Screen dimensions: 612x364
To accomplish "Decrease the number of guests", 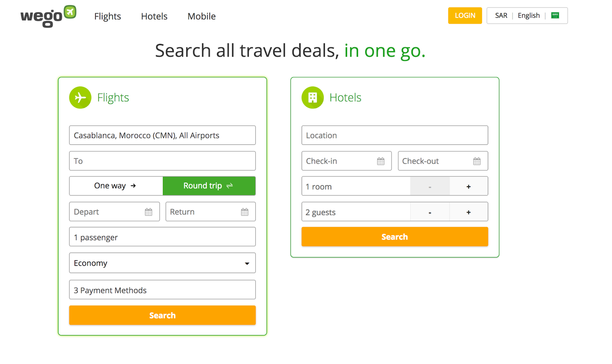I will click(430, 212).
